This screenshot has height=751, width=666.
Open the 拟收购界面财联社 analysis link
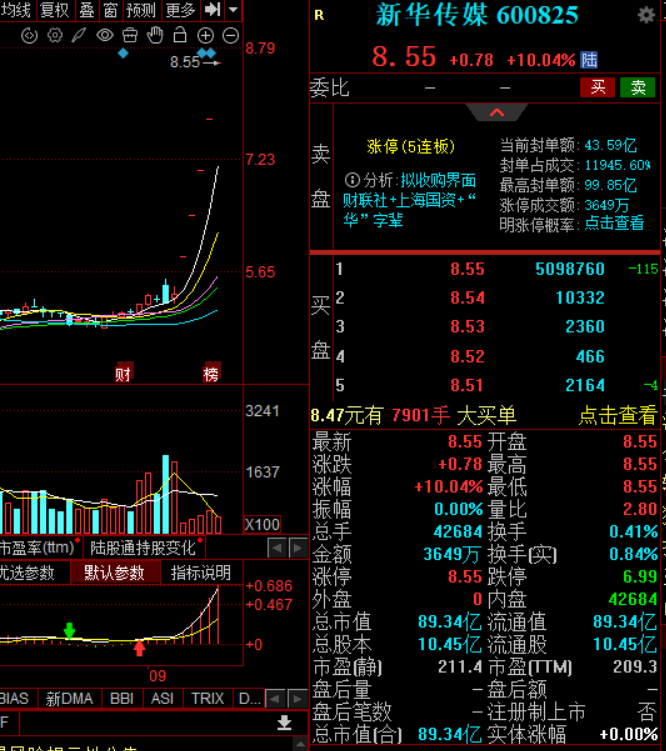[409, 200]
